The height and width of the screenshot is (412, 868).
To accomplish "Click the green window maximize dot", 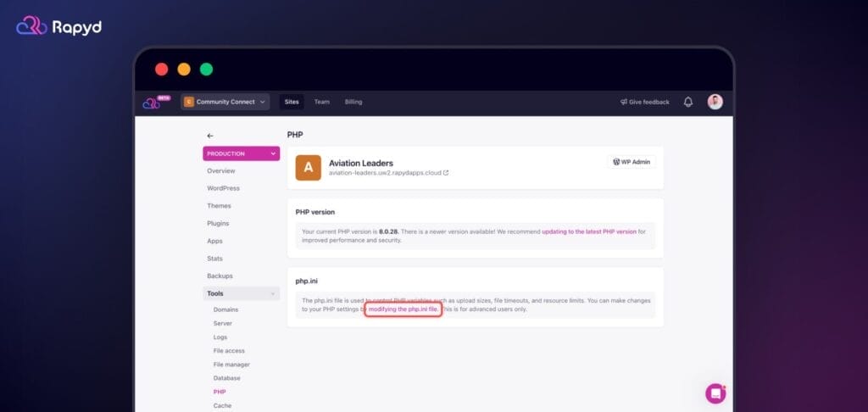I will tap(206, 70).
